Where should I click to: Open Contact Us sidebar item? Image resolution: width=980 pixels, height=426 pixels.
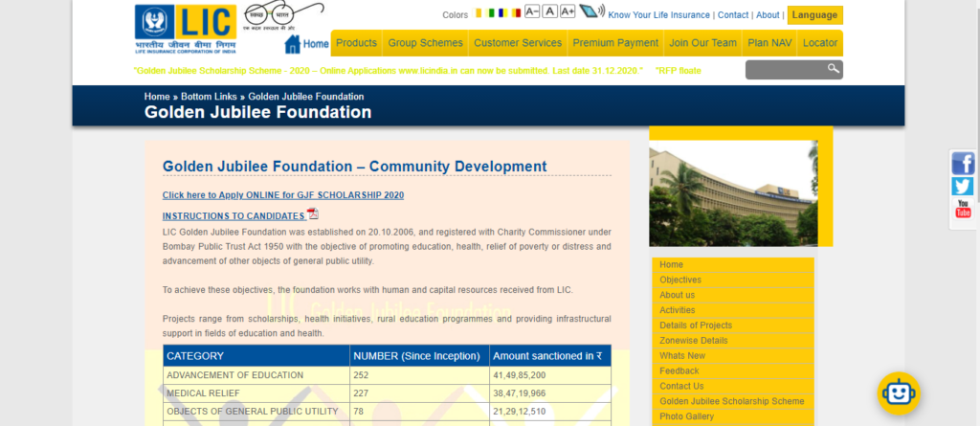tap(733, 386)
